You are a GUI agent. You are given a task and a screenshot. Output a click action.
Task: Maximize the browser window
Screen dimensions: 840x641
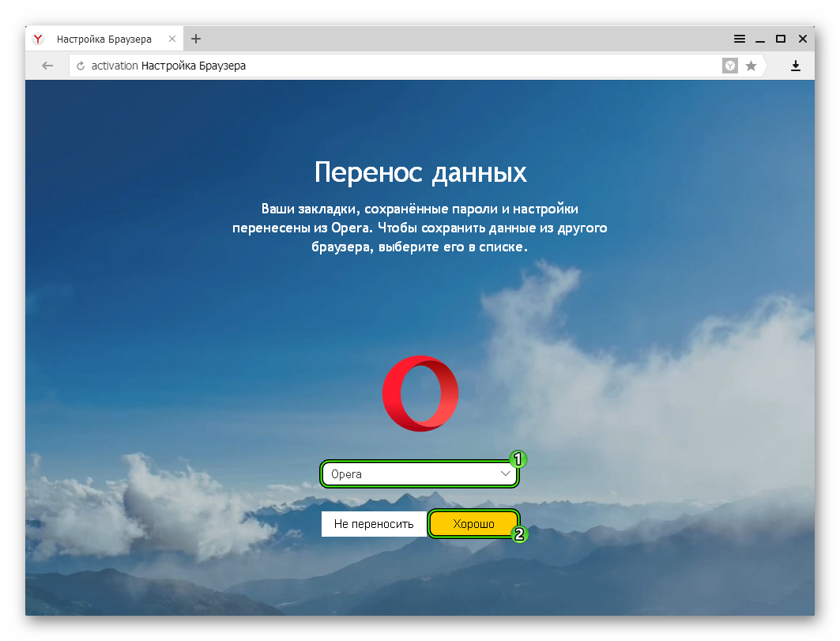781,39
